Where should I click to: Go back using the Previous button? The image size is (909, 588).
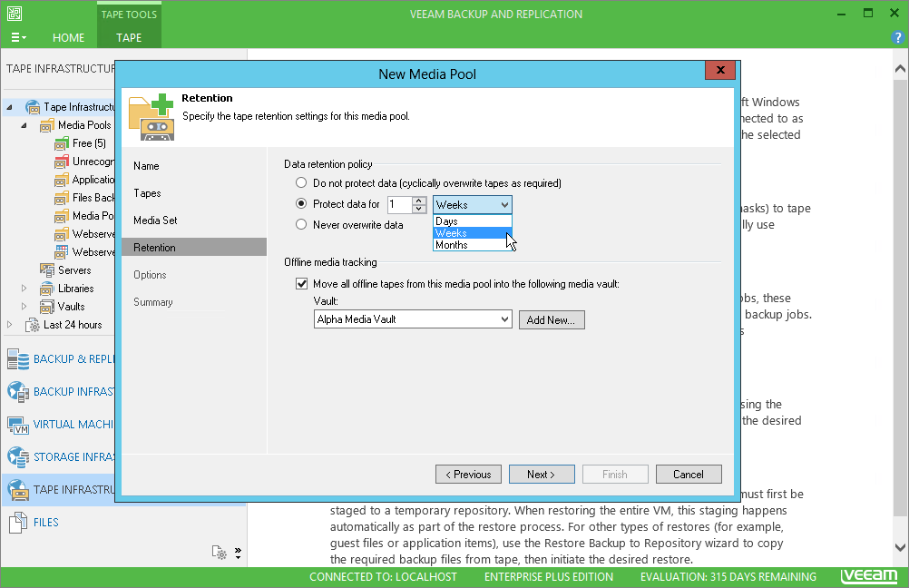(468, 474)
